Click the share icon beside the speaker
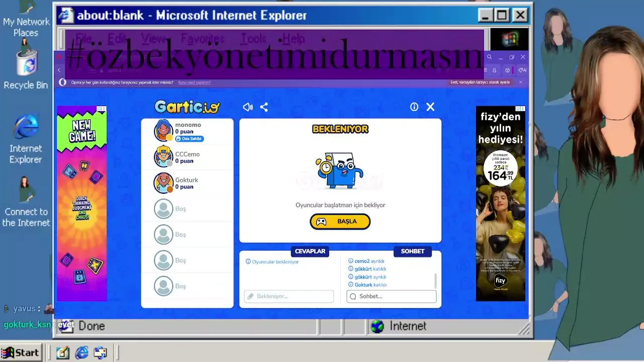 [x=264, y=107]
